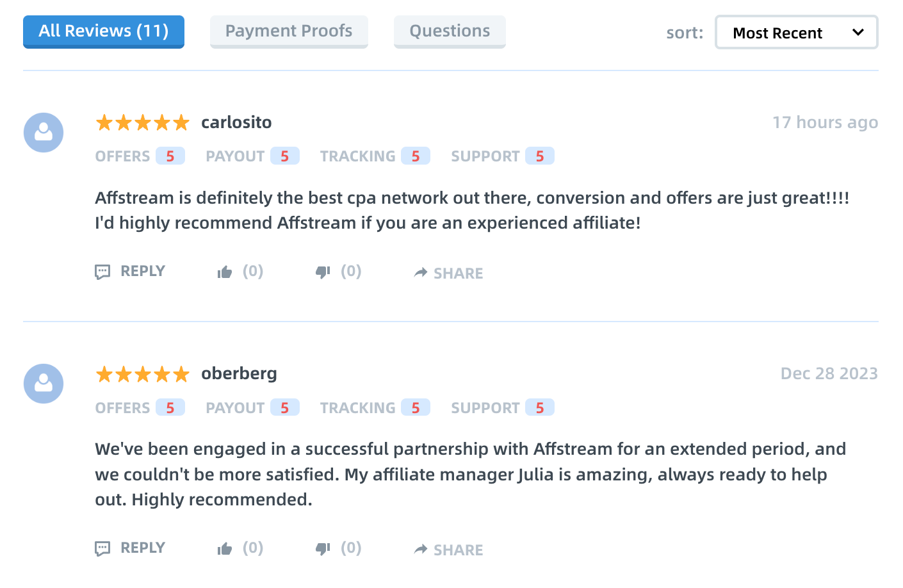The image size is (903, 588).
Task: Open oberberg's avatar profile picture
Action: (44, 384)
